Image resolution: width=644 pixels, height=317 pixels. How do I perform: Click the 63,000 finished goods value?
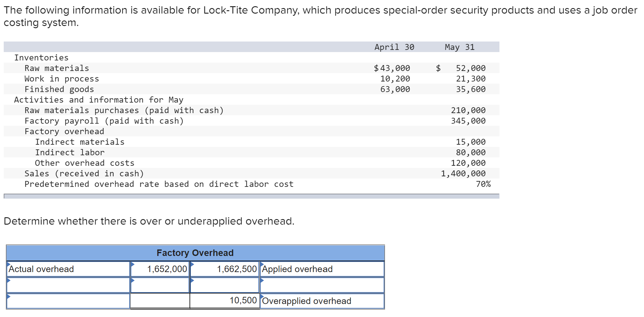coord(395,89)
